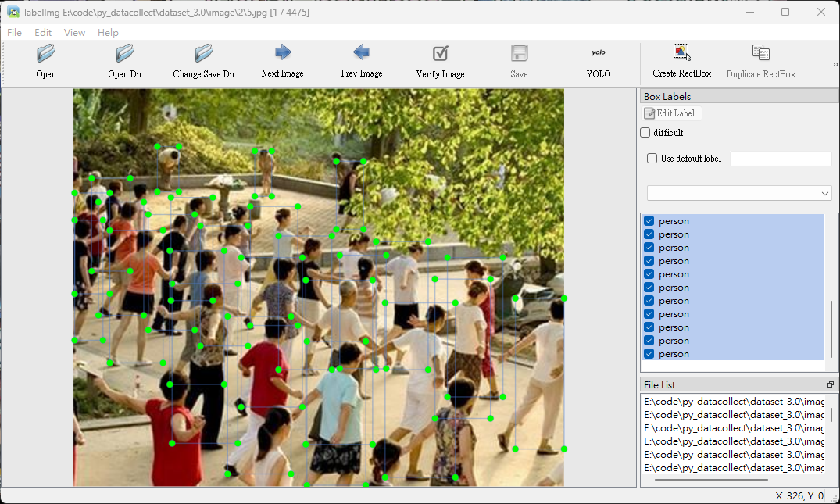Viewport: 840px width, 504px height.
Task: Open the File menu
Action: pyautogui.click(x=15, y=33)
